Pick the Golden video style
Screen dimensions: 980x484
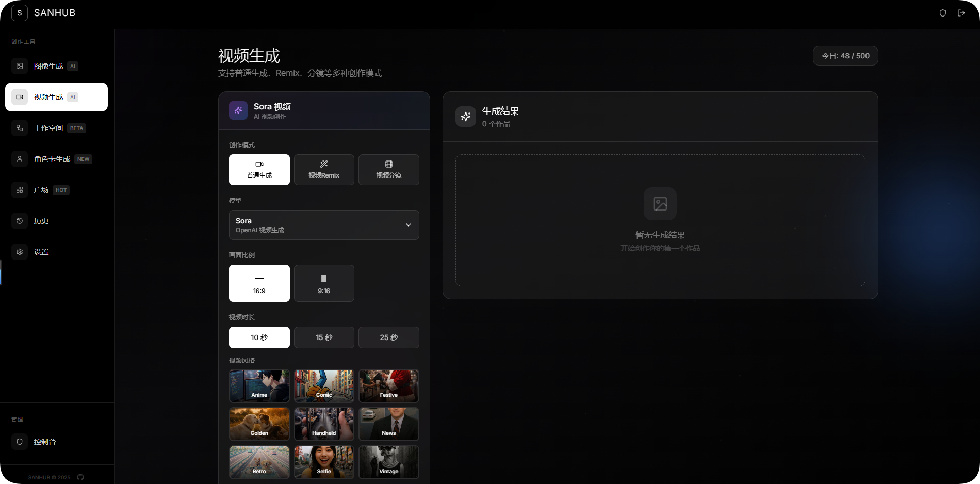tap(259, 424)
